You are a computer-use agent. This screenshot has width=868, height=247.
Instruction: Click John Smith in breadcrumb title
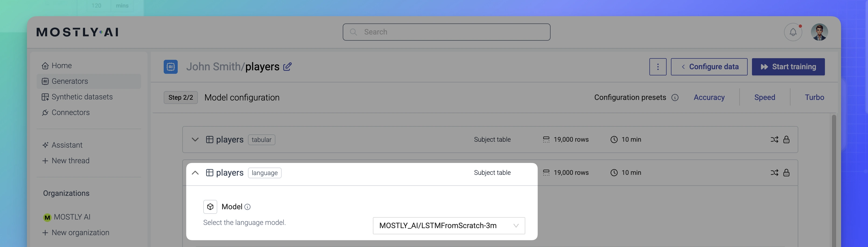(213, 67)
